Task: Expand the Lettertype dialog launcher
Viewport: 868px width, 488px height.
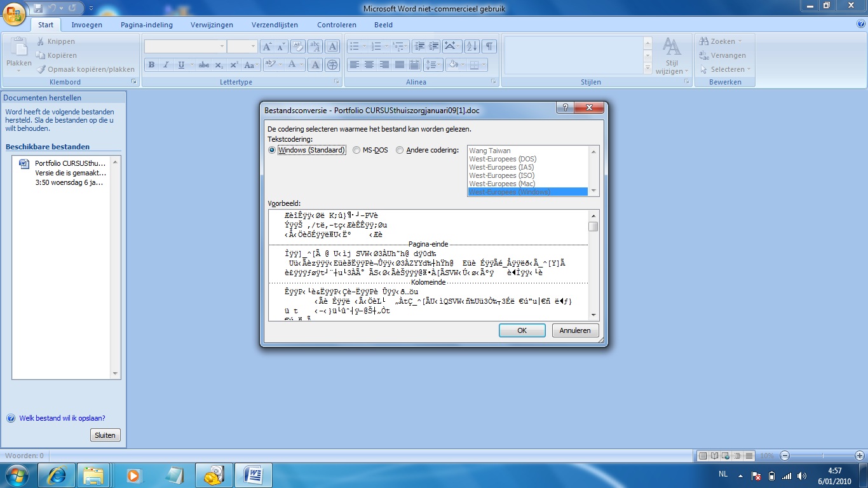Action: coord(337,82)
